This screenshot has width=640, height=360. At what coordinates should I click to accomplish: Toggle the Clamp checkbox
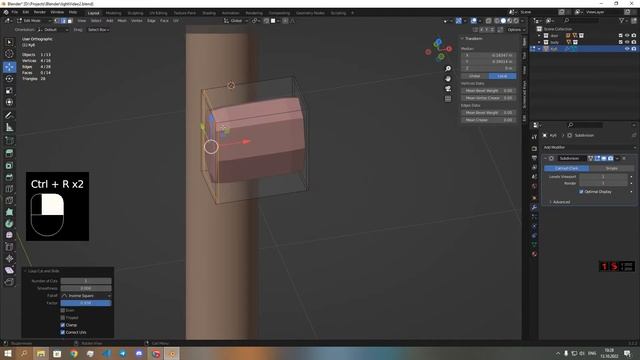click(63, 325)
